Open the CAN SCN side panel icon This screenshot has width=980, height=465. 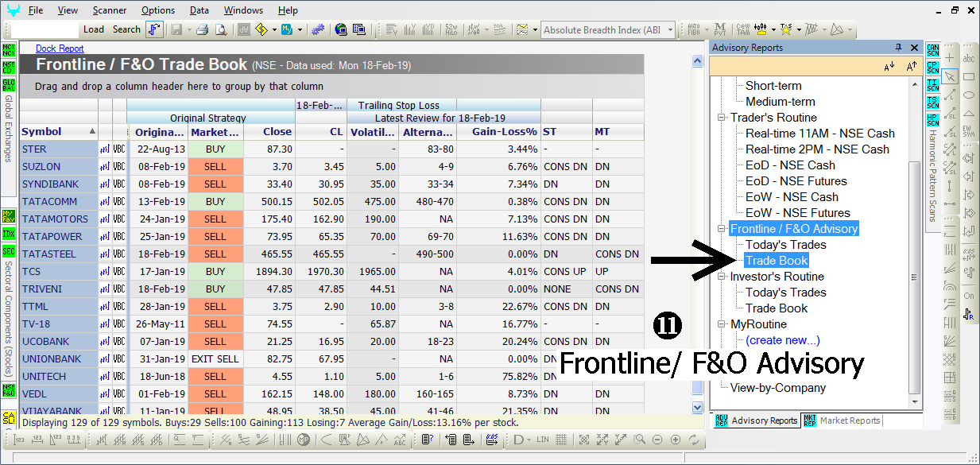[933, 50]
